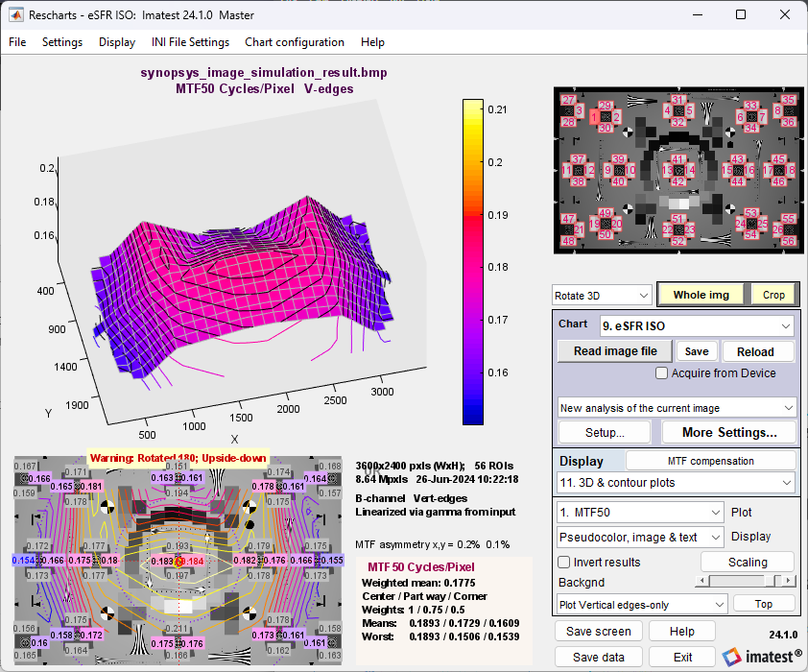
Task: Open INI File Settings menu
Action: click(x=190, y=42)
